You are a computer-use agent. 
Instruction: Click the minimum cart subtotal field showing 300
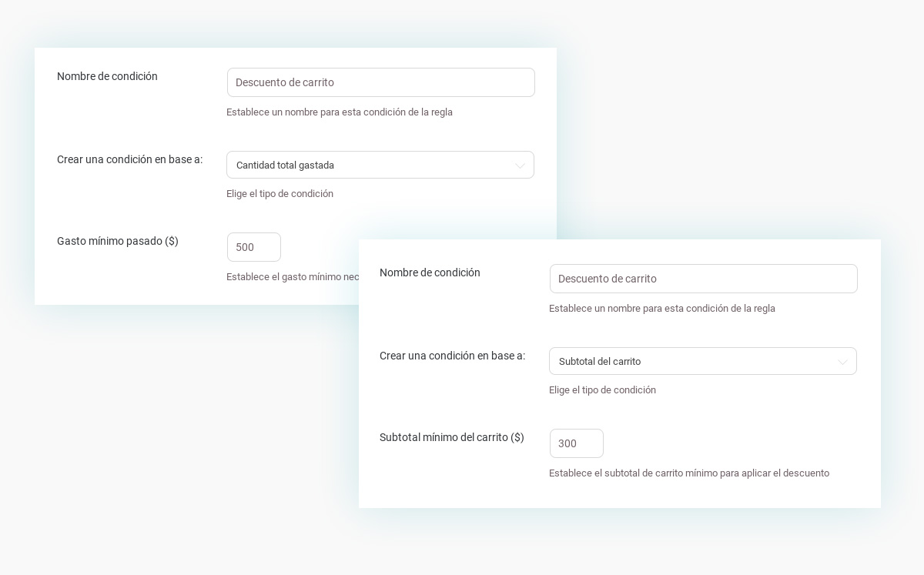pyautogui.click(x=577, y=443)
